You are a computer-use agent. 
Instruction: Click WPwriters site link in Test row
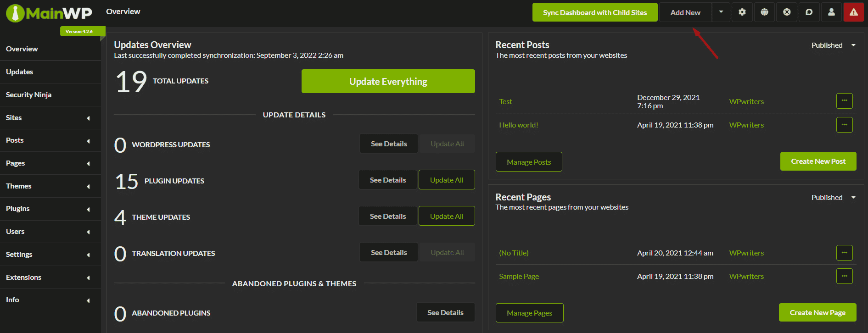coord(746,101)
